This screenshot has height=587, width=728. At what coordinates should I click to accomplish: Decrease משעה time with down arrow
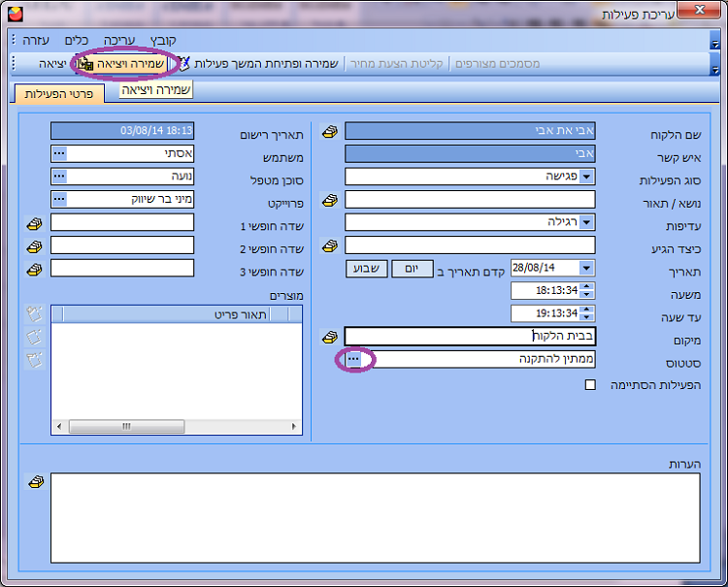[x=587, y=295]
